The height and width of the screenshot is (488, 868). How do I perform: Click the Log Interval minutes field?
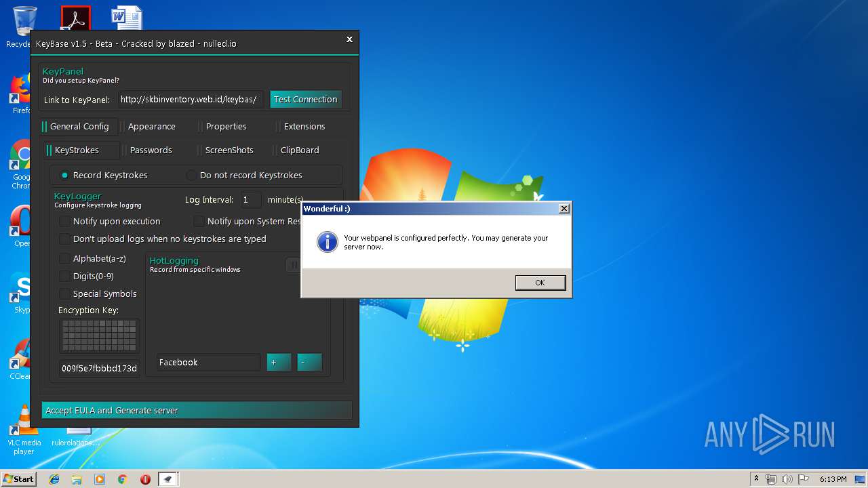point(250,200)
